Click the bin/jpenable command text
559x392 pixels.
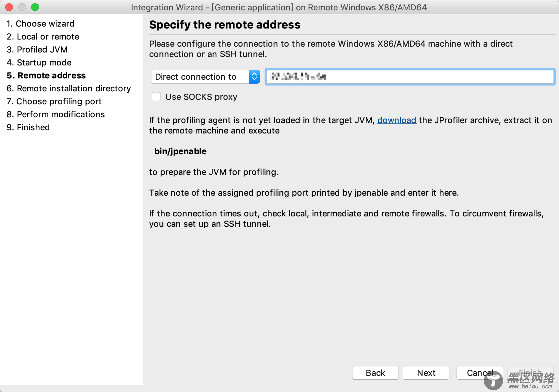coord(180,151)
